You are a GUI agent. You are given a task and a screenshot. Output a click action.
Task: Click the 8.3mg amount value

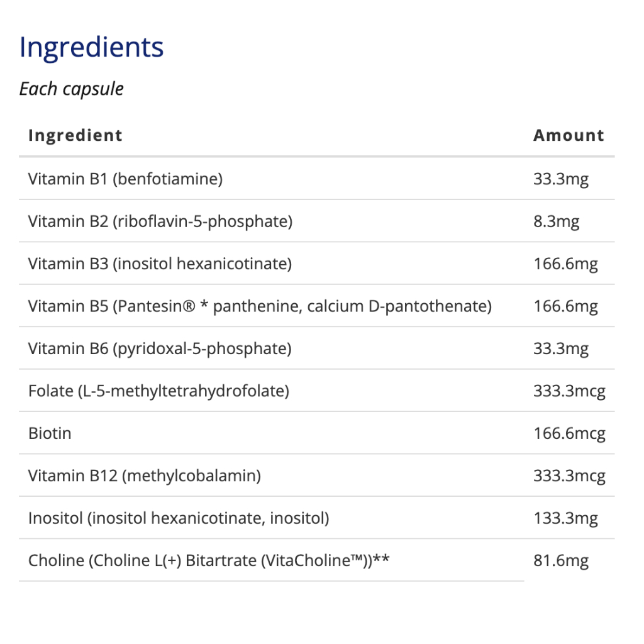556,222
